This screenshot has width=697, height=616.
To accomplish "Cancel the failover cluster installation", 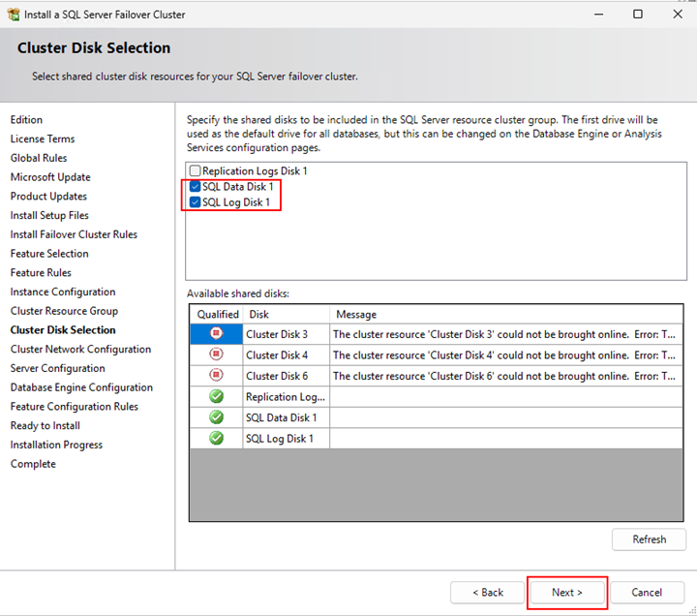I will [x=647, y=593].
